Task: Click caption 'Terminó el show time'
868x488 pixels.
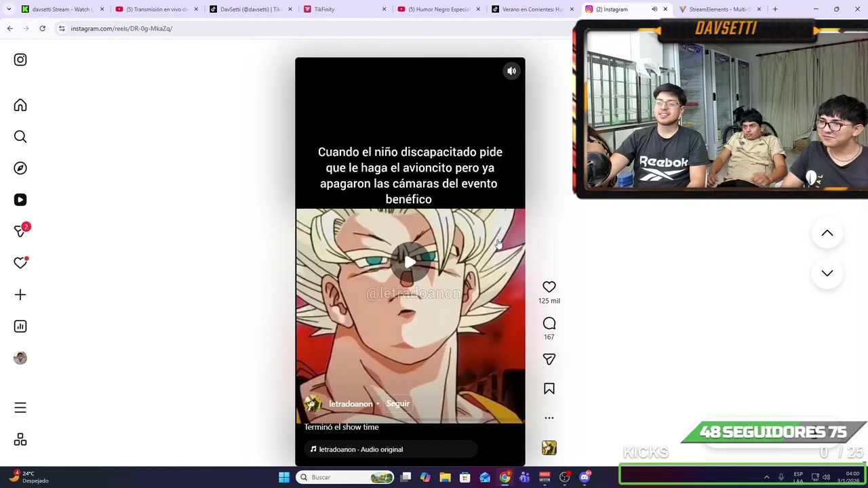Action: pos(341,427)
